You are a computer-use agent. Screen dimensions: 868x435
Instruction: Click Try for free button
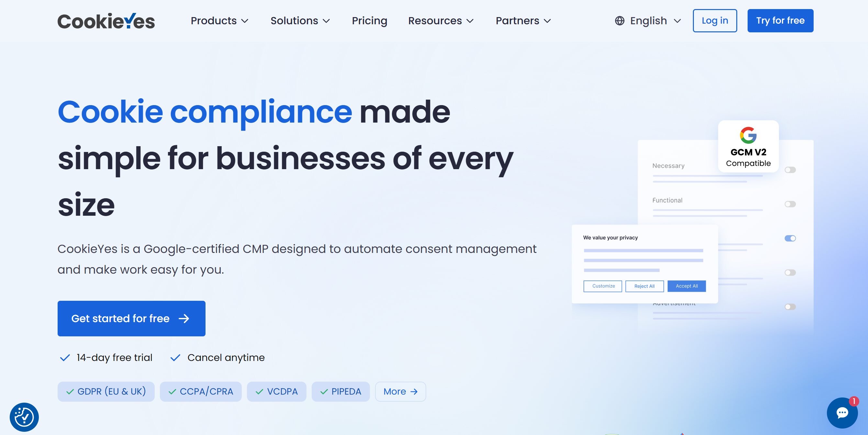780,21
